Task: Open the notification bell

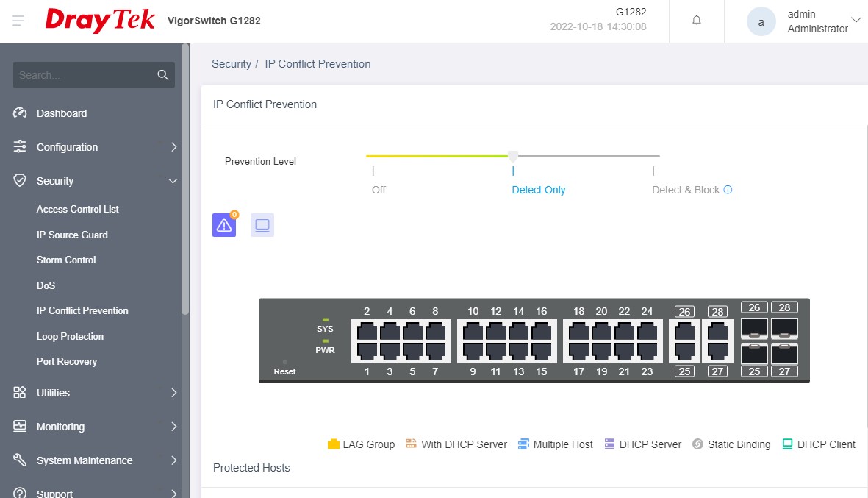Action: point(697,21)
